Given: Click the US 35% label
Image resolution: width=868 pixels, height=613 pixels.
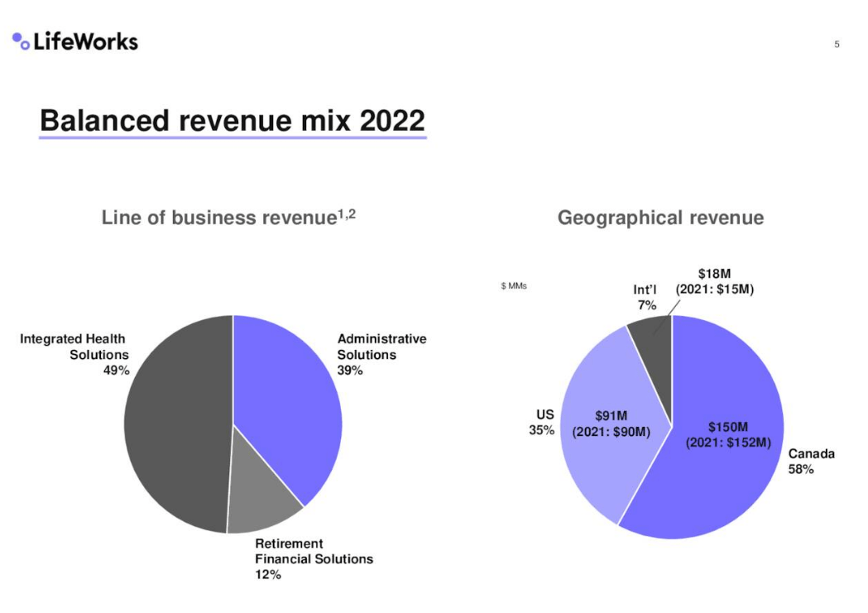Looking at the screenshot, I should 542,422.
